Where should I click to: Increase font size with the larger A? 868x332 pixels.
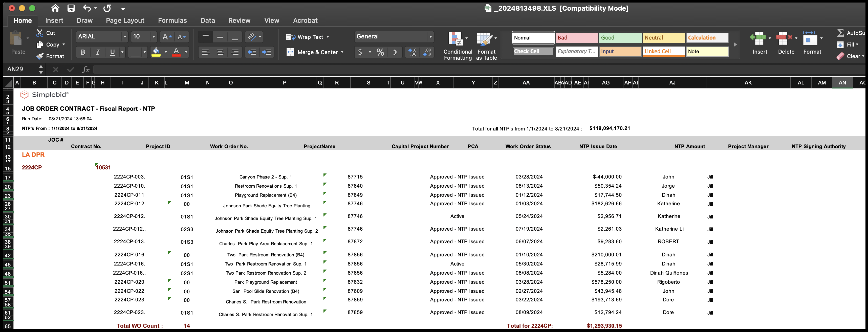[167, 37]
